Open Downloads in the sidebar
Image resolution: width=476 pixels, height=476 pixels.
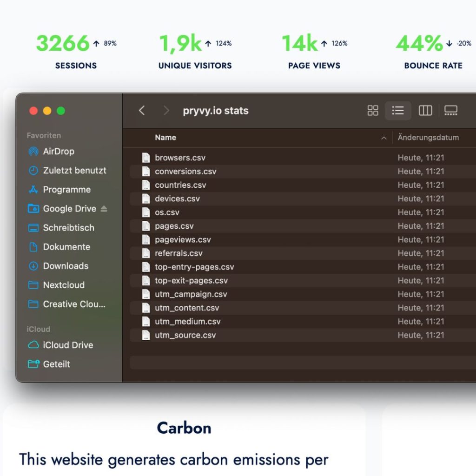66,266
